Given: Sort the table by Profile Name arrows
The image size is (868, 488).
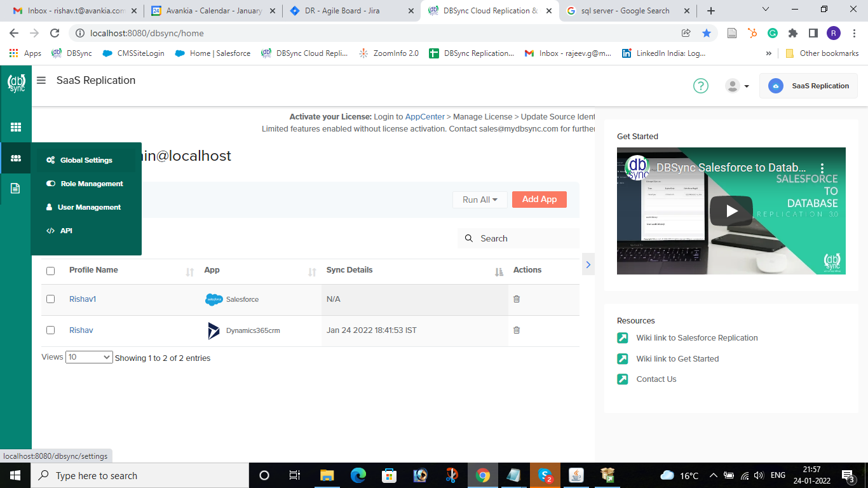Looking at the screenshot, I should (x=189, y=272).
